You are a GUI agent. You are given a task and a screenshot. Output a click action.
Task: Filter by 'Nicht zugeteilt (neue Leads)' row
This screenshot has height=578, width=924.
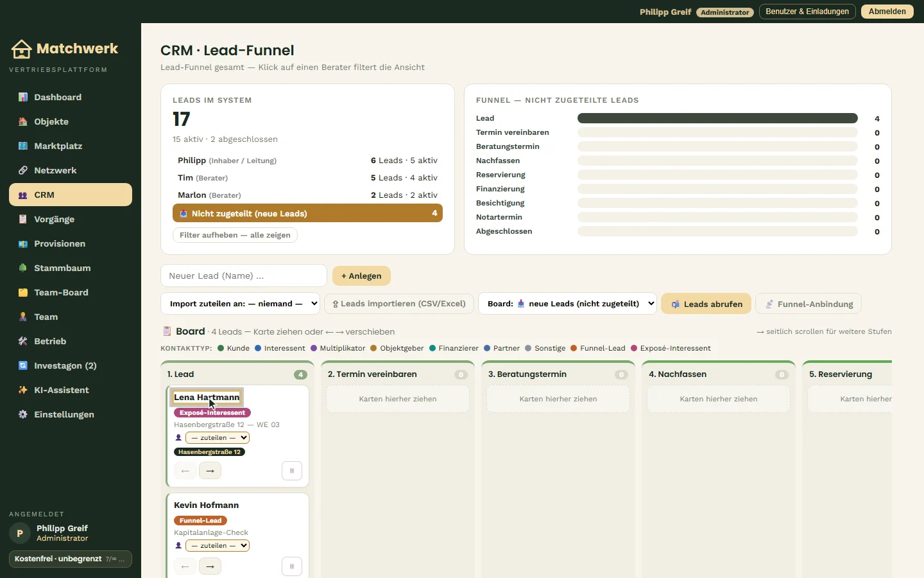click(x=307, y=213)
